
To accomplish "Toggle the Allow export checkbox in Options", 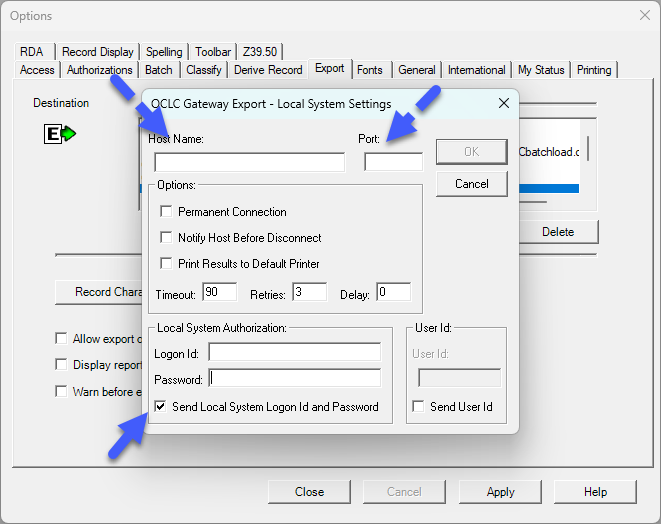I will 61,339.
